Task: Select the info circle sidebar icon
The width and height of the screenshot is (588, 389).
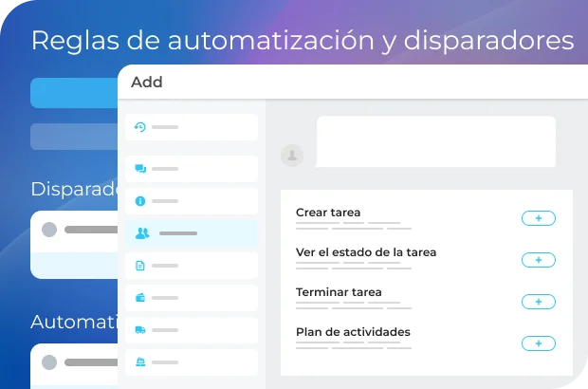Action: [140, 201]
